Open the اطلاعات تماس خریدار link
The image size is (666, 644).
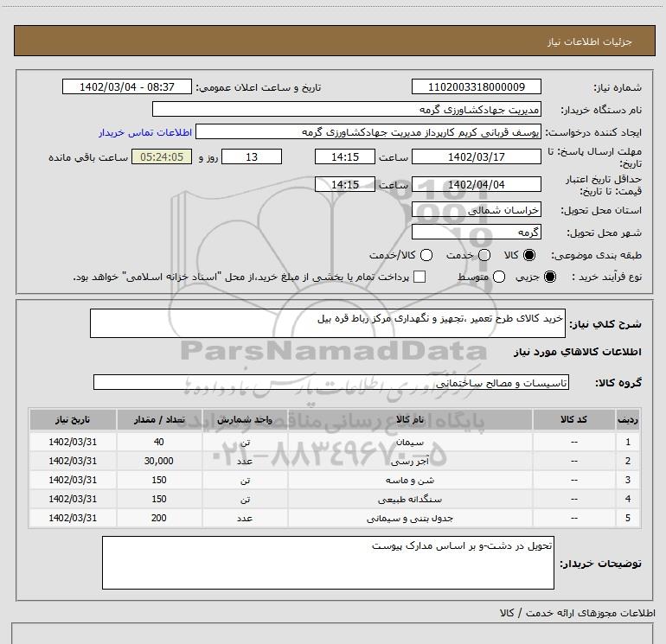[x=145, y=132]
